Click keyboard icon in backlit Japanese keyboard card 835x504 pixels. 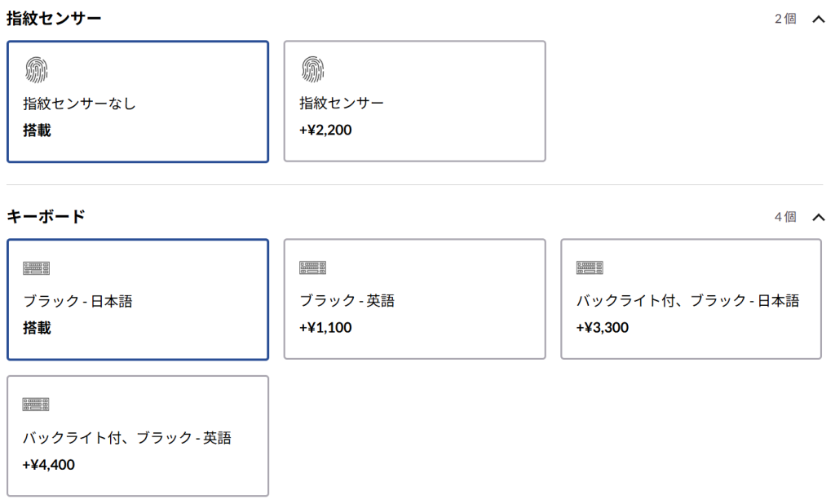pos(590,267)
